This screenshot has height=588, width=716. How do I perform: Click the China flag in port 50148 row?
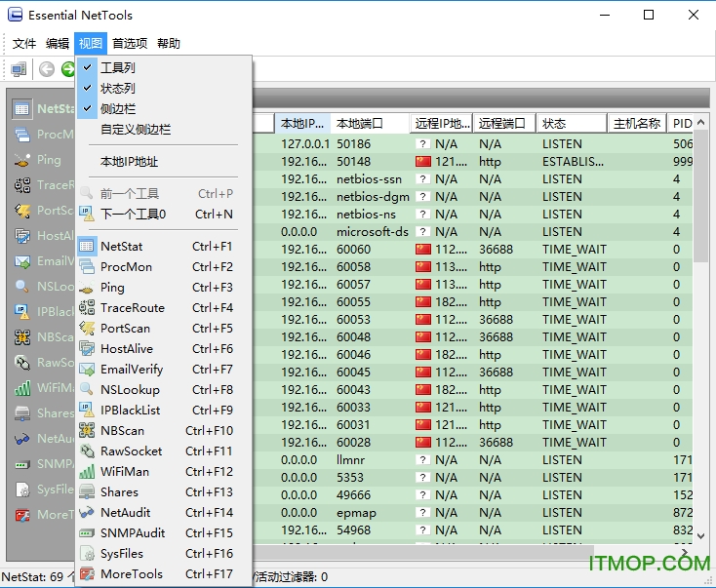click(423, 162)
